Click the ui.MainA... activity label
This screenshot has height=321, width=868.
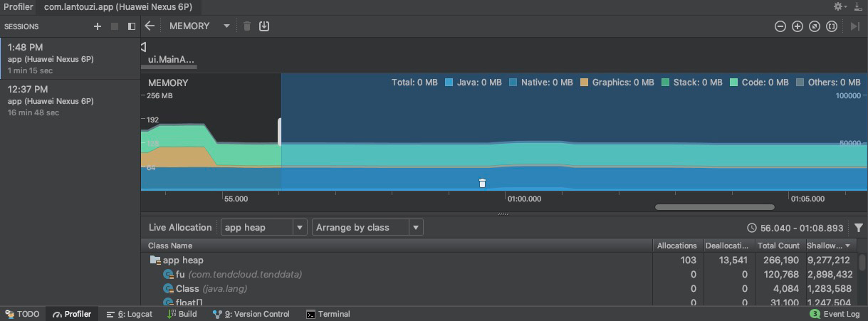tap(171, 60)
